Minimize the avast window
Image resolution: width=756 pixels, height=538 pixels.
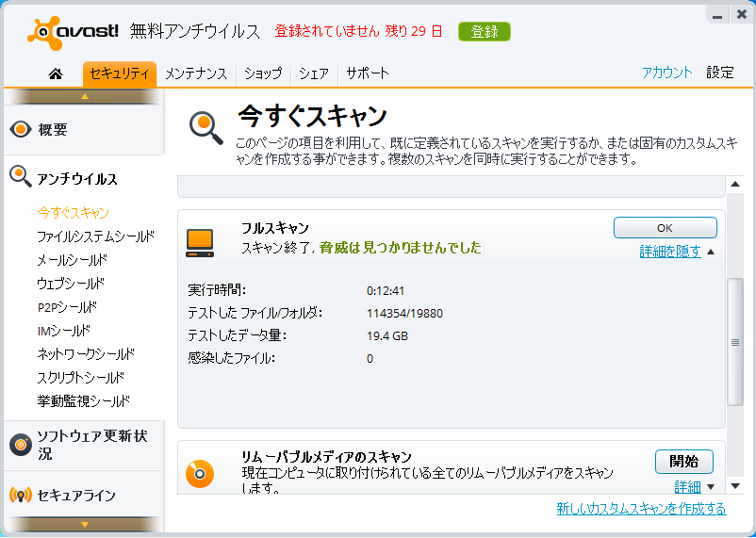point(717,15)
